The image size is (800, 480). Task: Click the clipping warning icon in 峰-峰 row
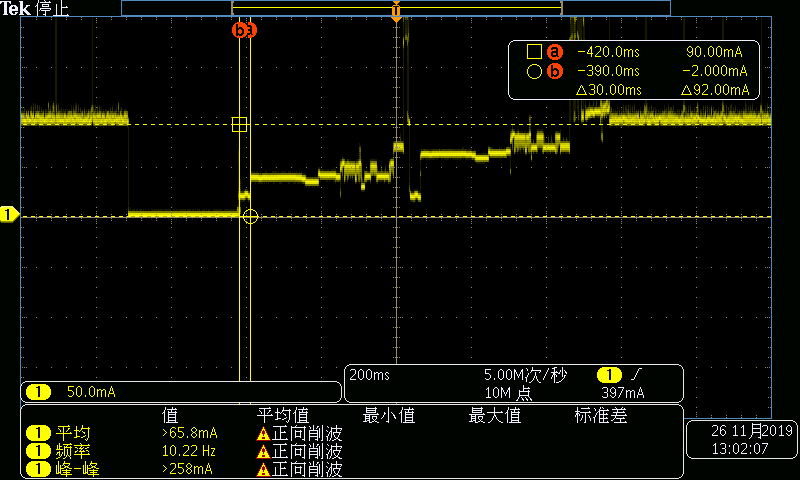(x=263, y=469)
